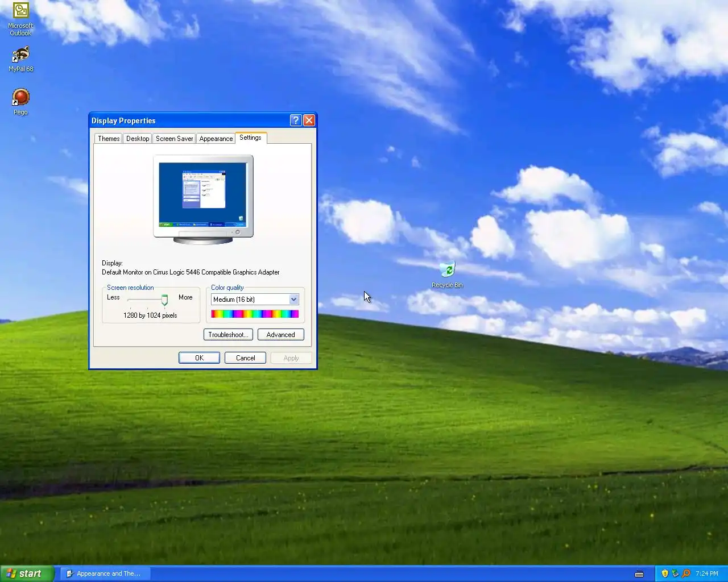The height and width of the screenshot is (582, 728).
Task: Click the 7:24 PM clock
Action: tap(707, 573)
